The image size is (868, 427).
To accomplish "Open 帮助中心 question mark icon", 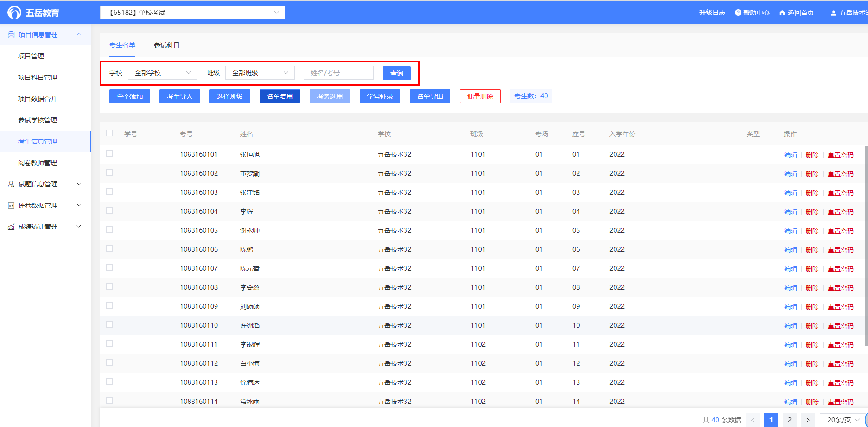I will pos(738,13).
